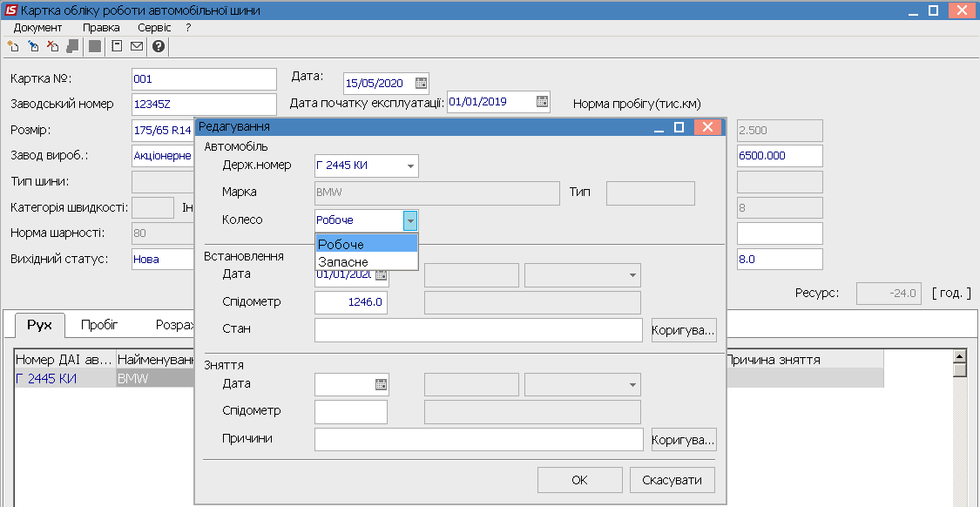980x507 pixels.
Task: Switch to the Рух tab
Action: (x=38, y=324)
